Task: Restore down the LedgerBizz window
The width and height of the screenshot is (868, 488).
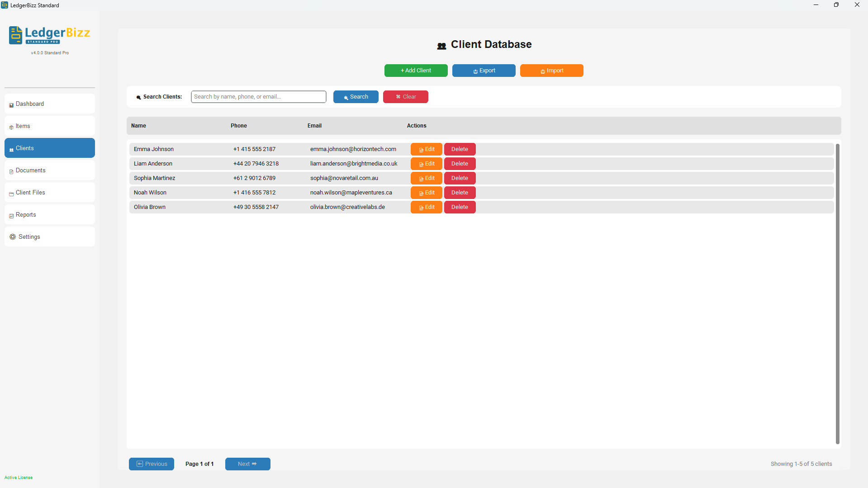Action: 836,5
